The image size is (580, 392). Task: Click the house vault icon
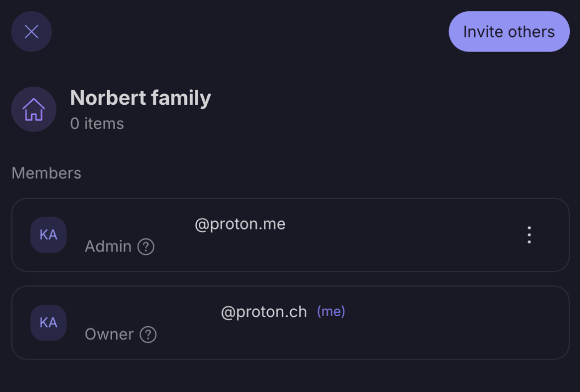click(x=34, y=109)
